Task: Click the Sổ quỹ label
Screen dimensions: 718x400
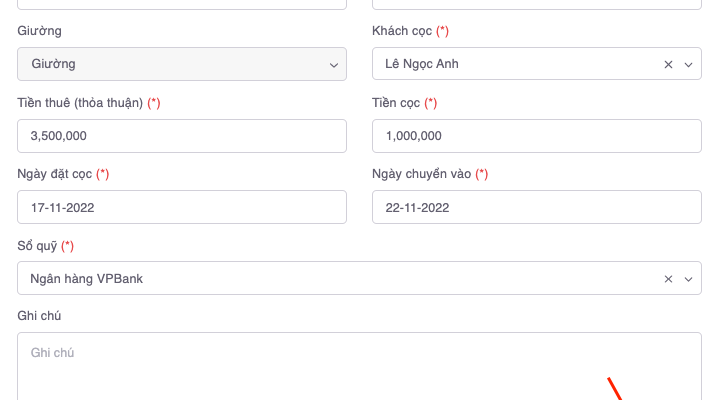Action: [37, 246]
